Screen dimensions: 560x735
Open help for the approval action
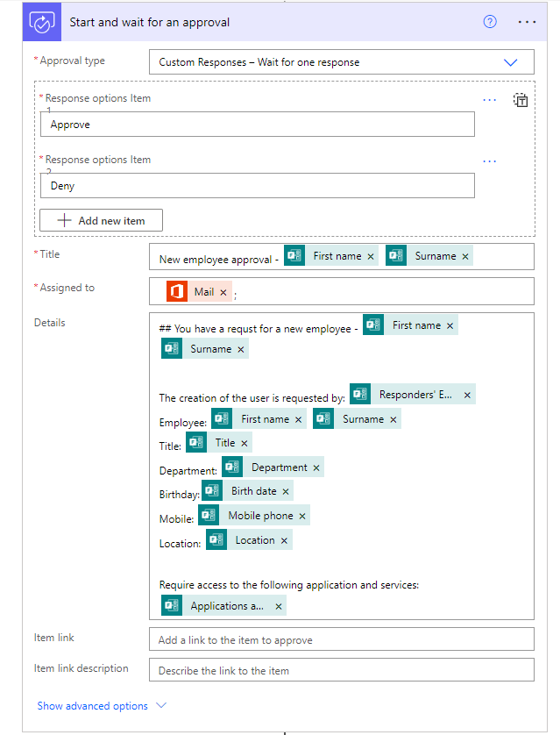[490, 22]
